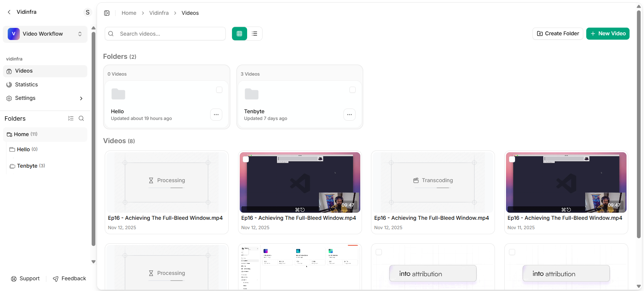This screenshot has width=644, height=291.
Task: Click the Tenbyte folder name on card
Action: point(254,112)
